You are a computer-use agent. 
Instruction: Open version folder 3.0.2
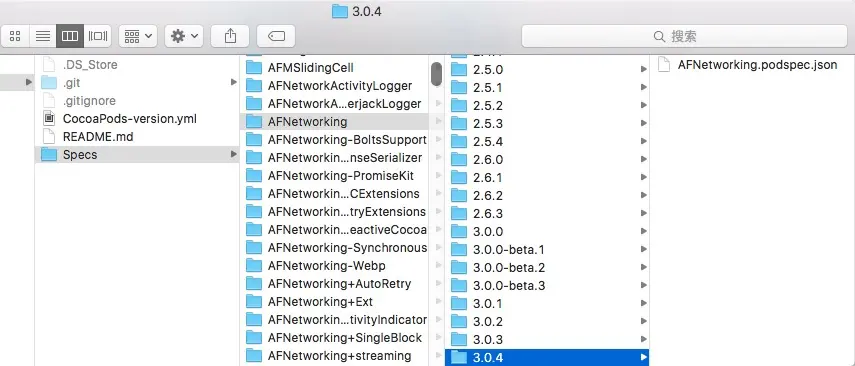pyautogui.click(x=547, y=322)
